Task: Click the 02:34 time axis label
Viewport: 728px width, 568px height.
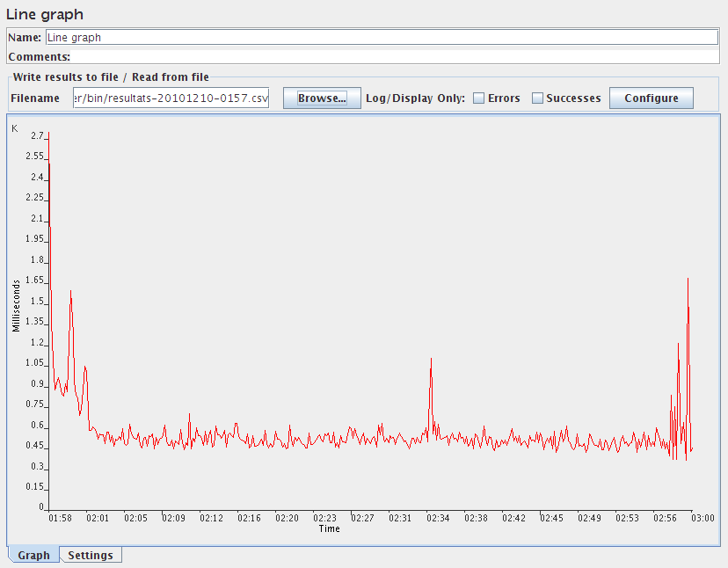Action: (x=438, y=519)
